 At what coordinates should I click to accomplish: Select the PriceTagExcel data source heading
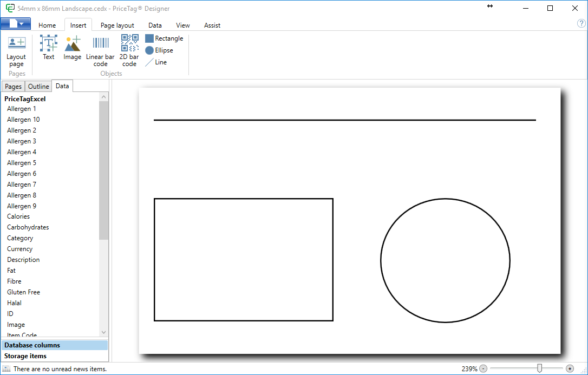point(25,99)
